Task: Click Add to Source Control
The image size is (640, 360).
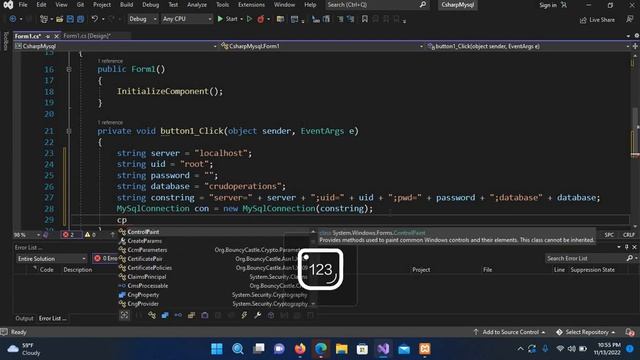Action: (x=509, y=332)
